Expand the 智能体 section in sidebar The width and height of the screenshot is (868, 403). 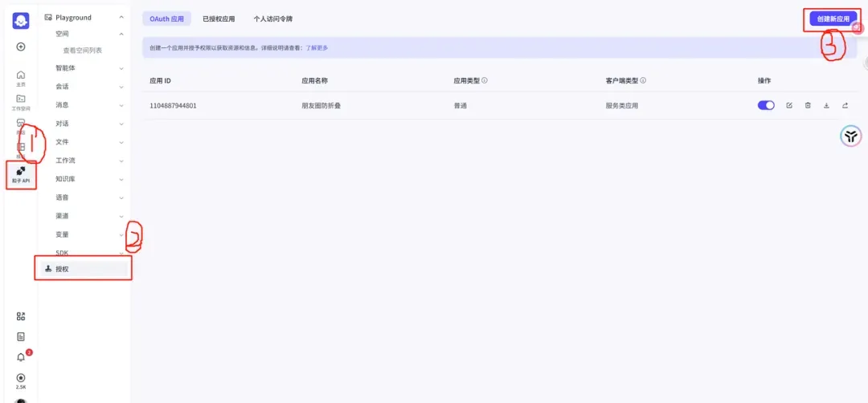click(x=88, y=68)
